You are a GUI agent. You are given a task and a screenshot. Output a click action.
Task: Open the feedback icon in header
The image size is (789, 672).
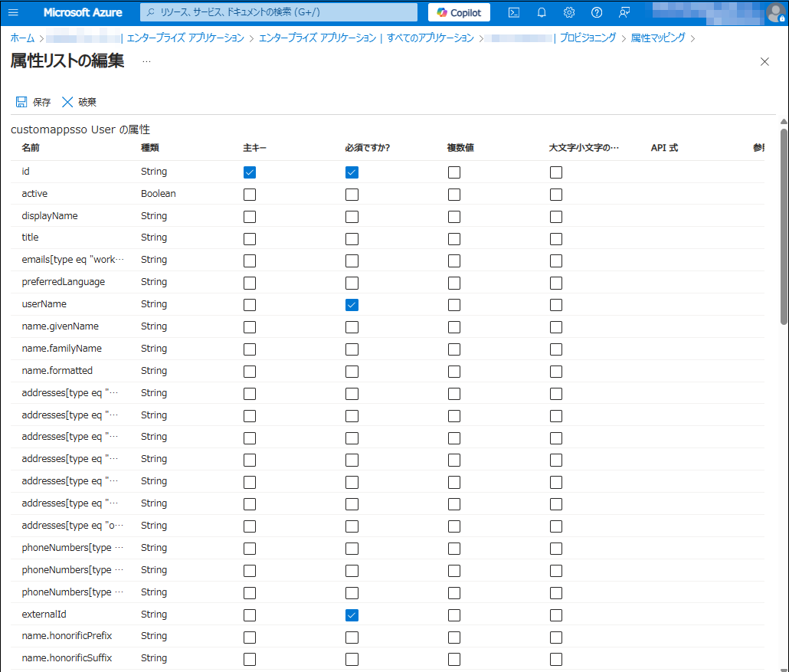click(x=624, y=12)
